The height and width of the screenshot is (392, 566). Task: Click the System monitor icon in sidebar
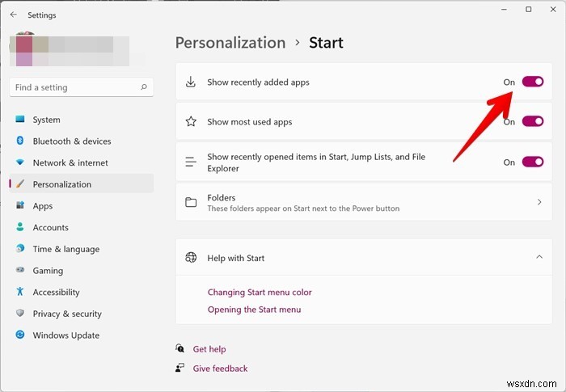20,120
